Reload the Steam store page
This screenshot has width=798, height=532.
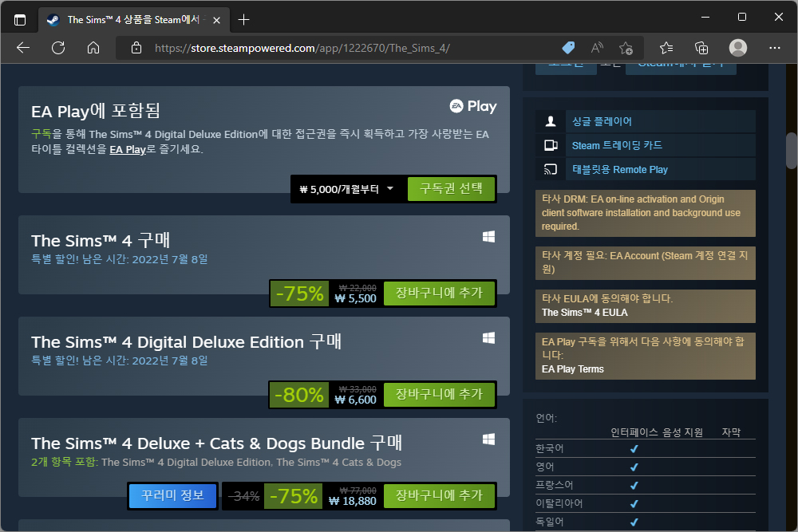58,49
